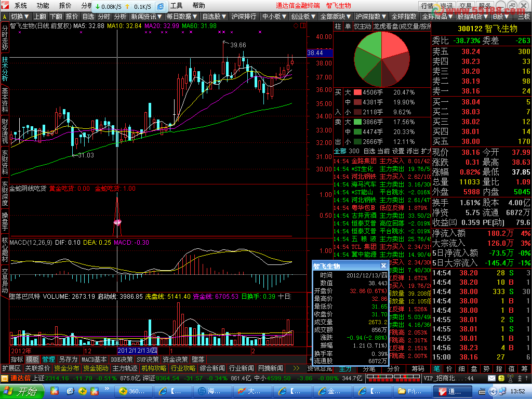
Task: Click the 分时 toolbar button
Action: [104, 16]
